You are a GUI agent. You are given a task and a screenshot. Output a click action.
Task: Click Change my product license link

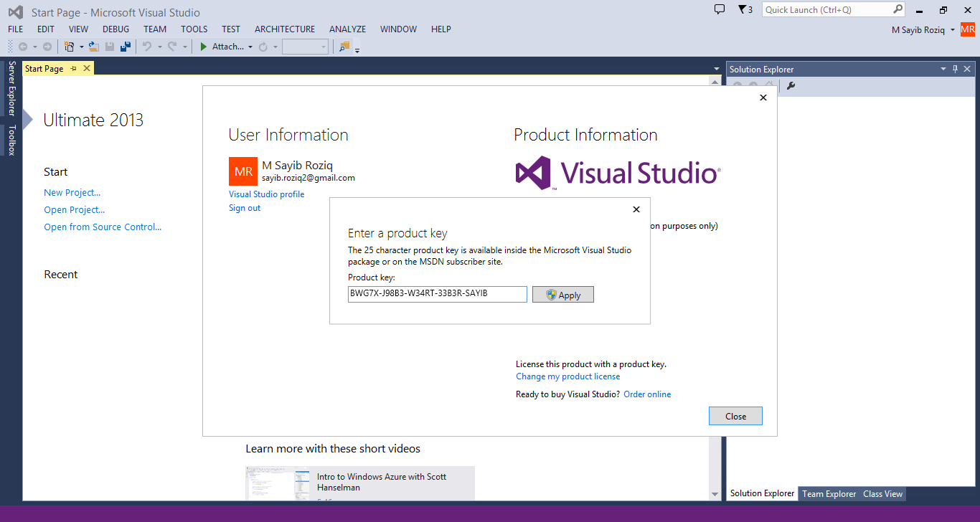point(568,376)
